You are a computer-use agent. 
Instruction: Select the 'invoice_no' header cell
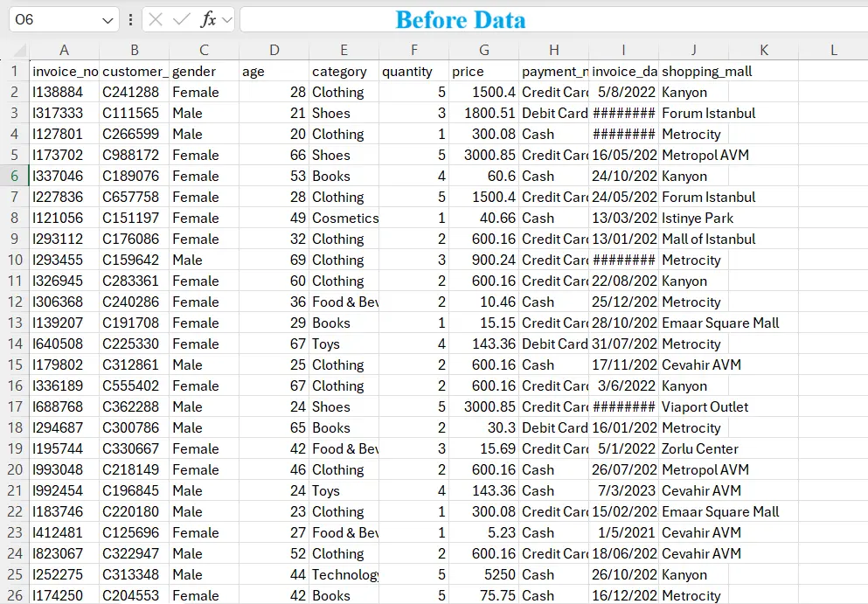(65, 72)
